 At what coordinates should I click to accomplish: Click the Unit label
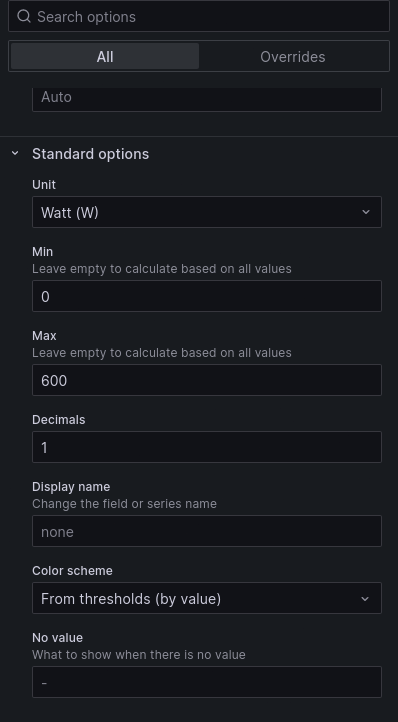(x=44, y=185)
